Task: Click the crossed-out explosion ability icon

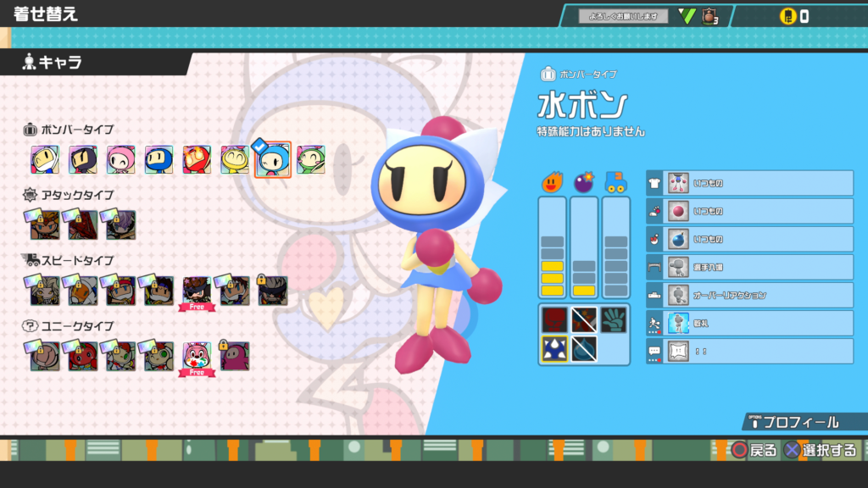Action: [584, 319]
